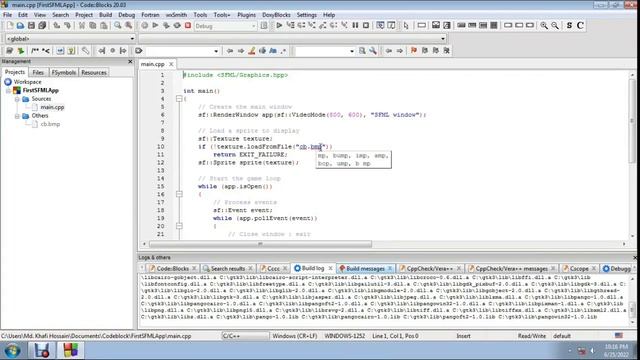
Task: Start debugging with Debug/Continue icon
Action: coord(279,26)
